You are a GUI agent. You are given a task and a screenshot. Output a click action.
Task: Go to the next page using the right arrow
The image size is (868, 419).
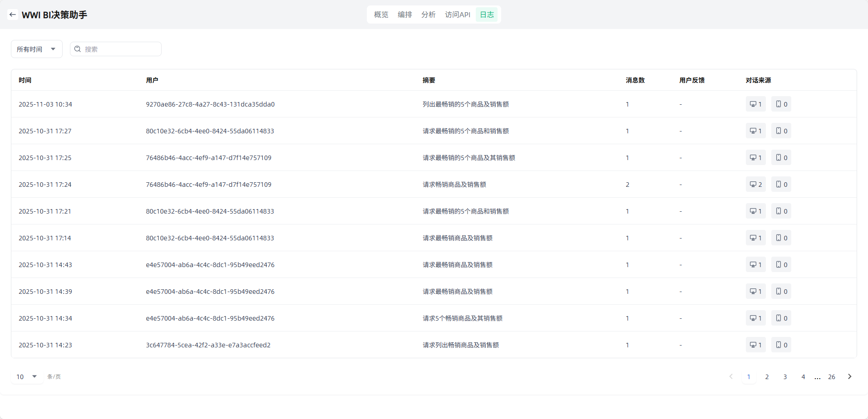(x=849, y=377)
